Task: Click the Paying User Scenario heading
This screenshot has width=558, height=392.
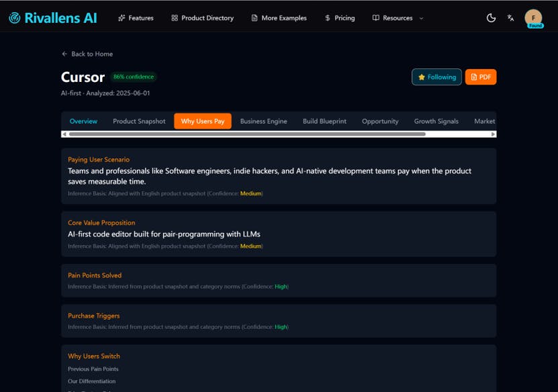Action: click(99, 160)
